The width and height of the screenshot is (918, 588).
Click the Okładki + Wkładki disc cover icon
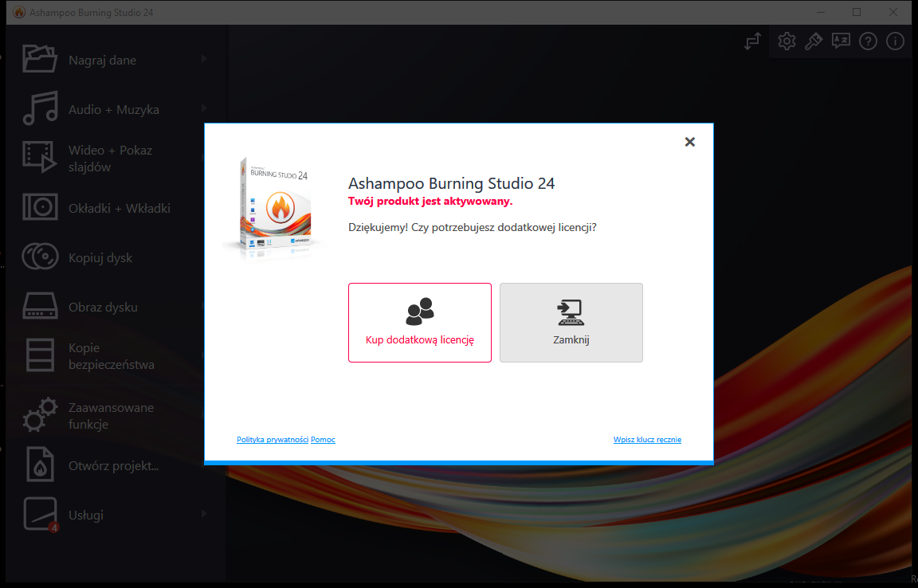click(40, 207)
